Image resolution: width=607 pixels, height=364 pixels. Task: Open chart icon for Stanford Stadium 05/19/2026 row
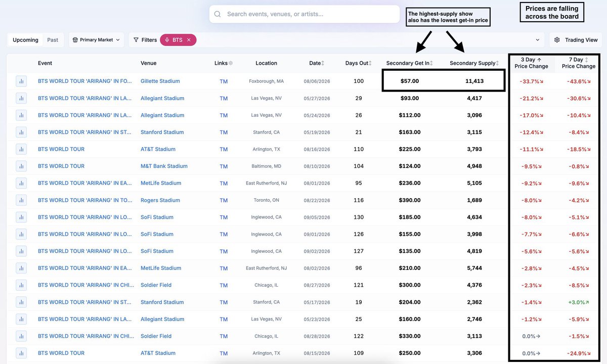[x=21, y=132]
